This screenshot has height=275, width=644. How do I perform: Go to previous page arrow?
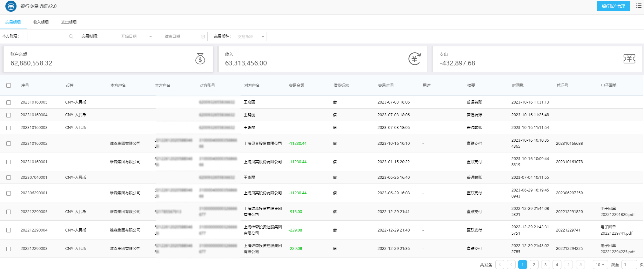(511, 265)
